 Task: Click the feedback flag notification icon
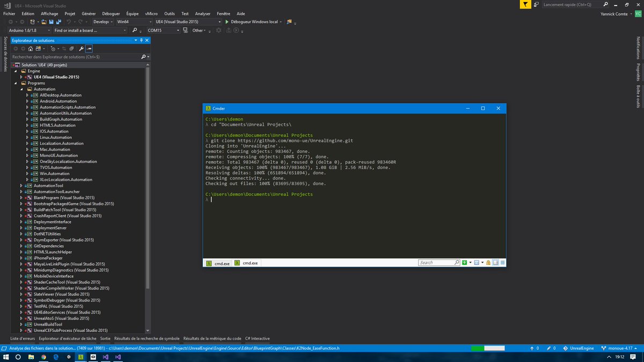click(x=526, y=4)
